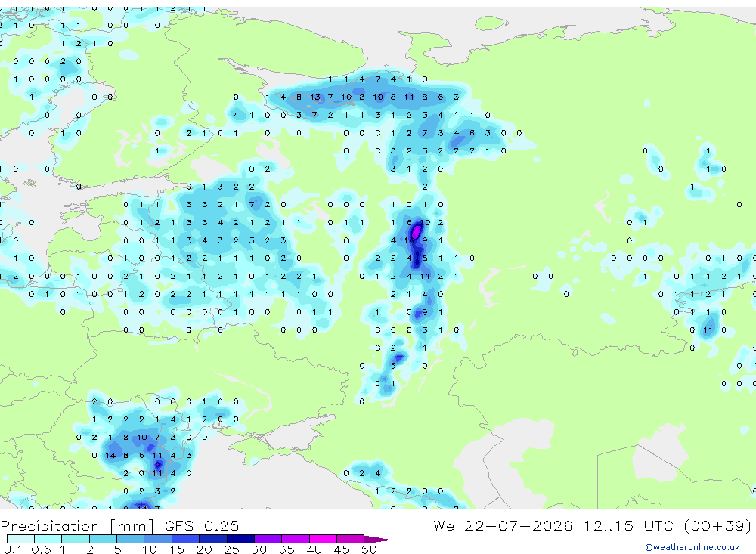Click the 20–25 mm dark blue legend swatch
Viewport: 756px width, 554px height.
click(x=212, y=539)
